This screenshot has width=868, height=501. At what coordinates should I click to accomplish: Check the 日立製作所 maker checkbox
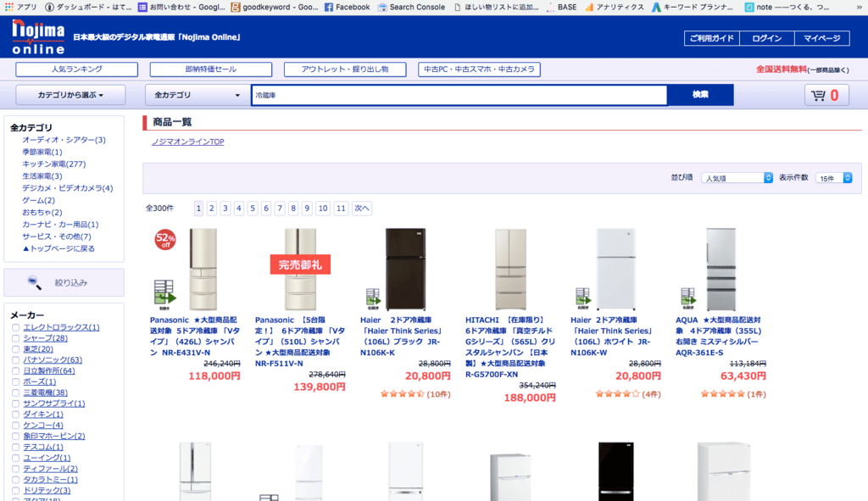pyautogui.click(x=15, y=371)
